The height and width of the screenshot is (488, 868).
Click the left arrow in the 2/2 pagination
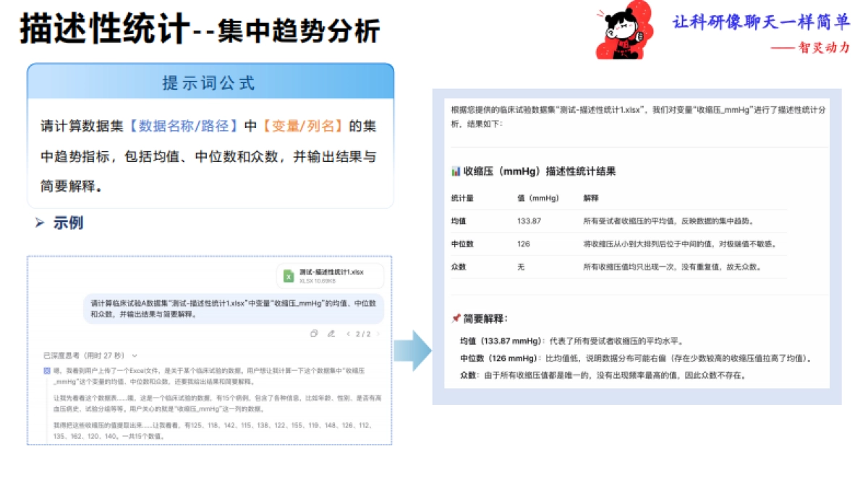(349, 334)
